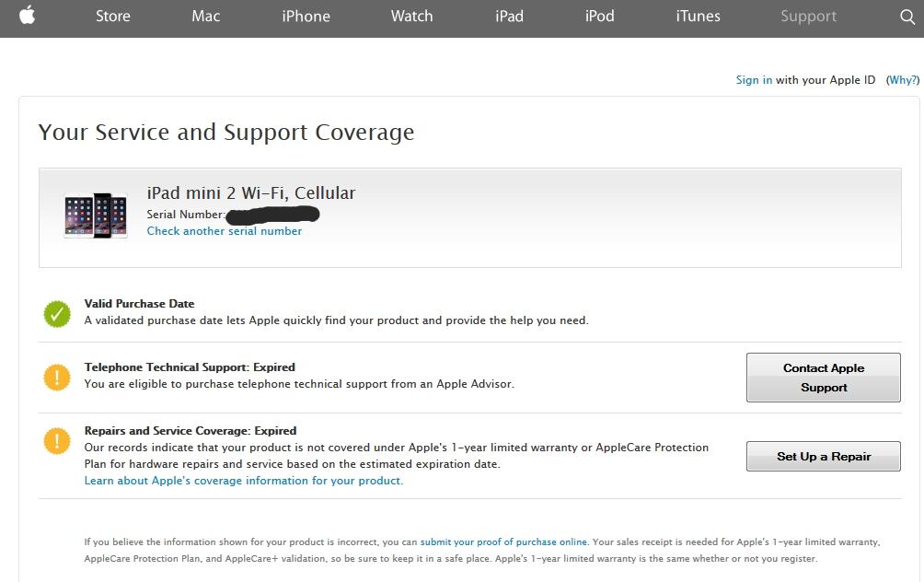
Task: Click the Set Up a Repair button
Action: tap(824, 457)
